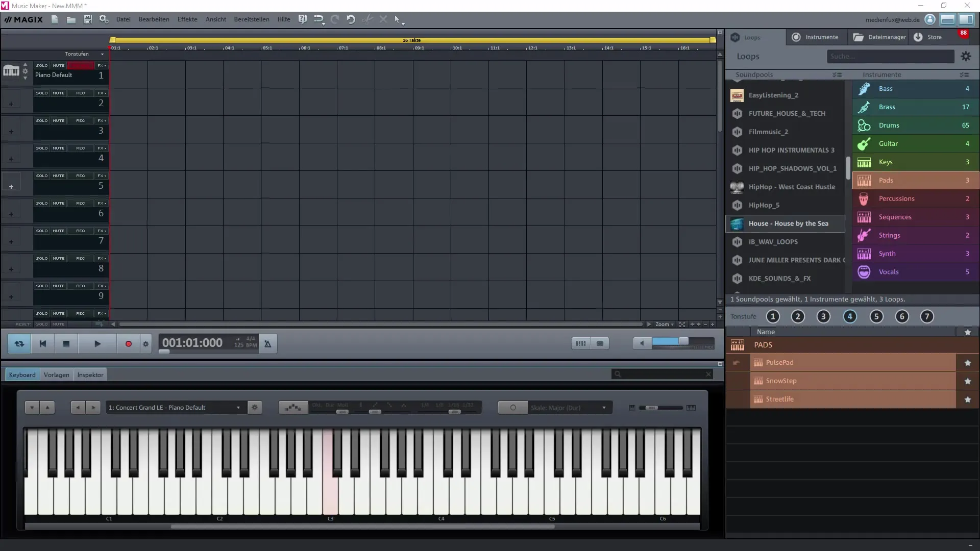This screenshot has height=551, width=980.
Task: Switch to the Vorlagen tab
Action: coord(56,374)
